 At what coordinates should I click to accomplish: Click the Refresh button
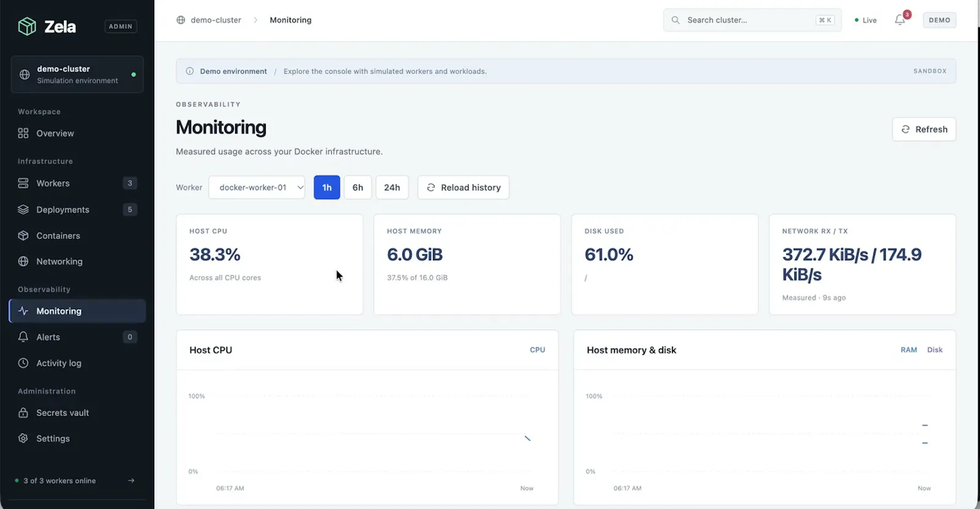click(924, 129)
